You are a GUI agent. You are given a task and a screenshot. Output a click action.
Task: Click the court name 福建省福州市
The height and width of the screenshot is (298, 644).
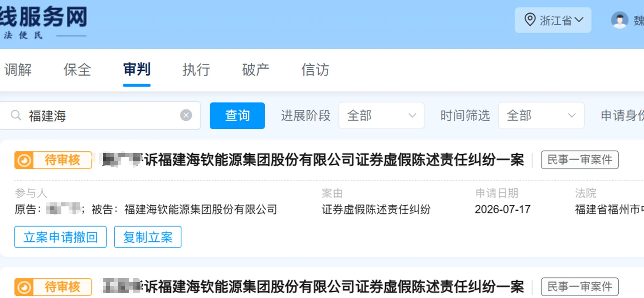click(x=609, y=209)
